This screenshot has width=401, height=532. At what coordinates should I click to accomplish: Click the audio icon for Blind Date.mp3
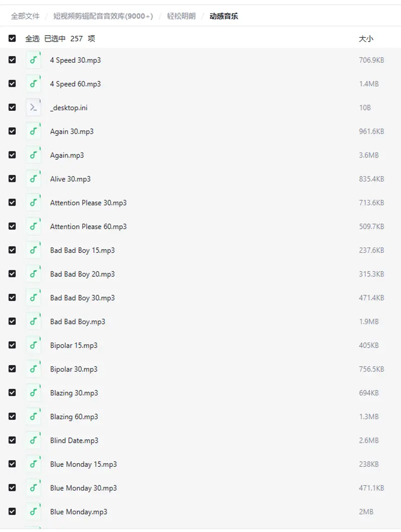pos(34,441)
